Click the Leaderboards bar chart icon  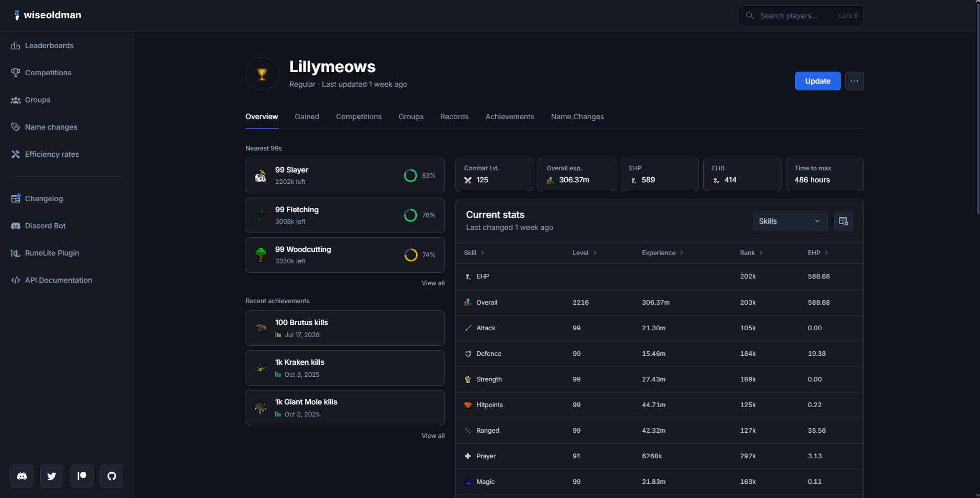[x=16, y=45]
